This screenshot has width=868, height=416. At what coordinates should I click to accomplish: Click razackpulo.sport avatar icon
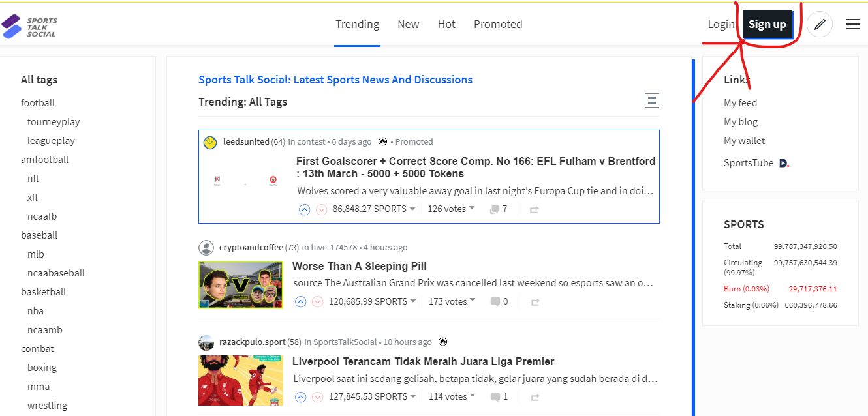(206, 342)
